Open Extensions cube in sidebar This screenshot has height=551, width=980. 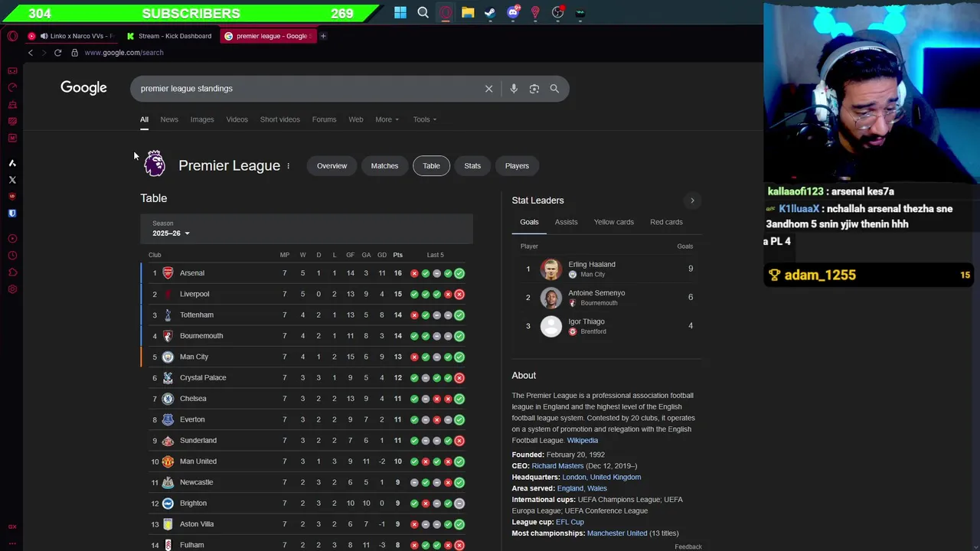point(12,272)
